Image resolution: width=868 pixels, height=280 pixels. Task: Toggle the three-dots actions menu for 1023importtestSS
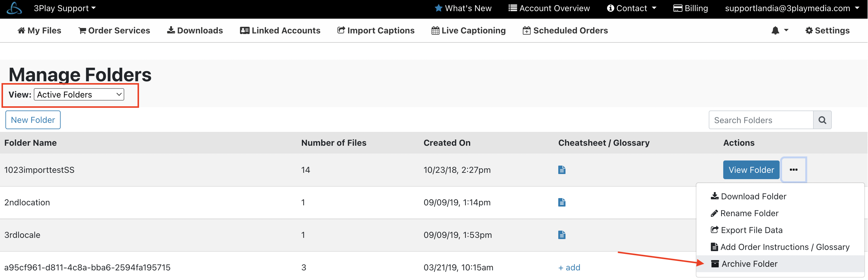(794, 170)
